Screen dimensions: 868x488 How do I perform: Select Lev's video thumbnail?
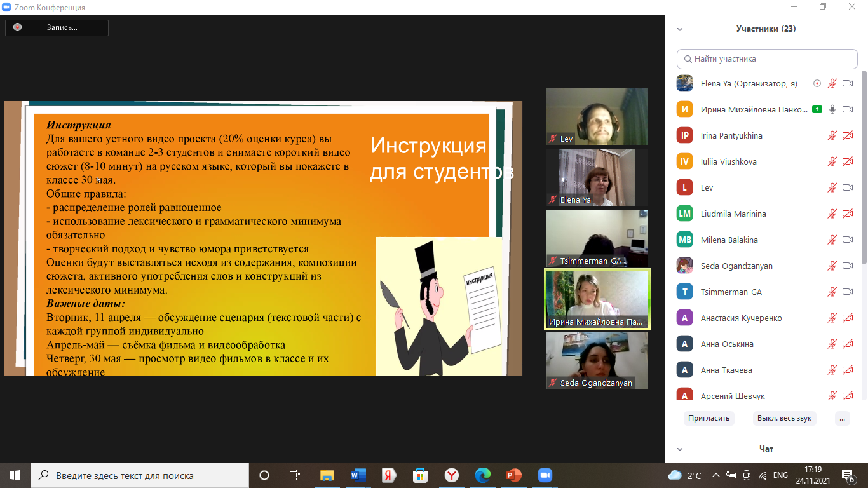click(x=597, y=116)
